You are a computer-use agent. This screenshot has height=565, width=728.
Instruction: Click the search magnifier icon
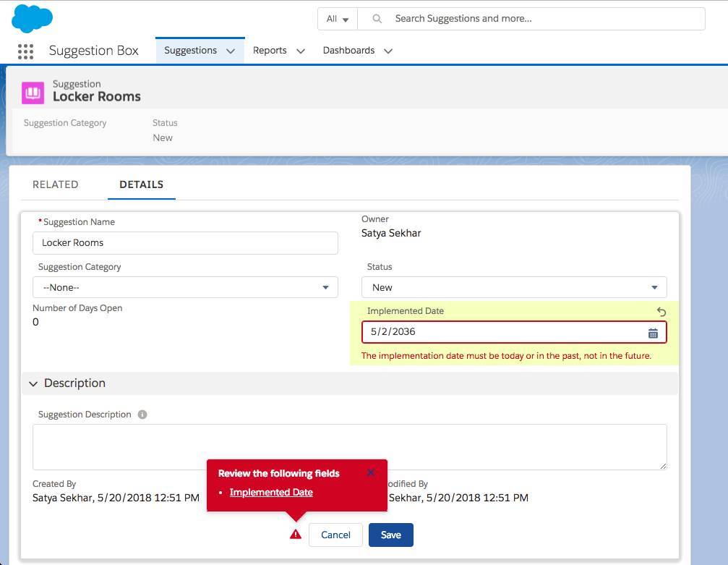(377, 19)
